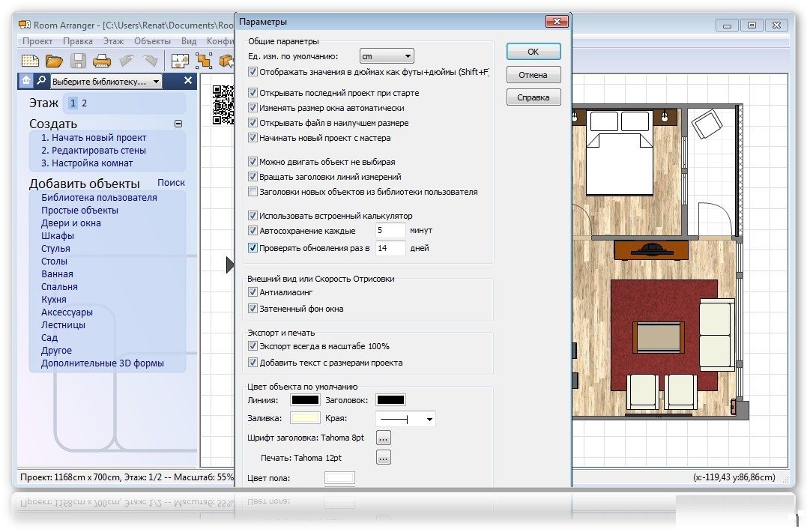This screenshot has height=532, width=807.
Task: Click the home icon in library panel
Action: (x=26, y=81)
